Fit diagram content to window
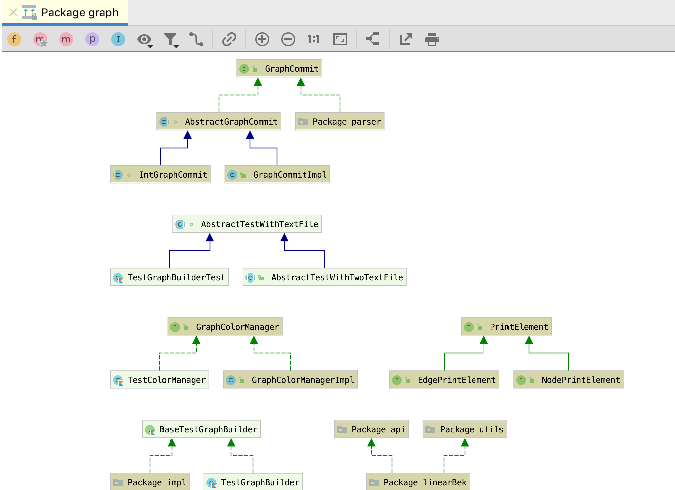 340,40
